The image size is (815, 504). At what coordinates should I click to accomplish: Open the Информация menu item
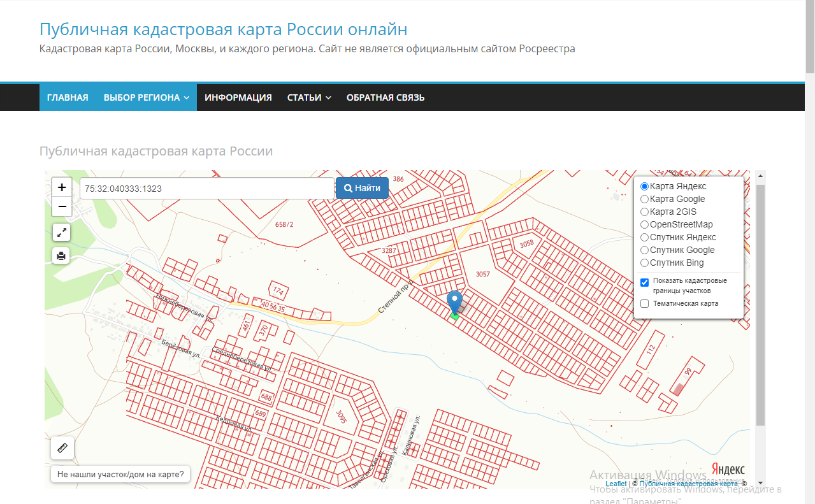click(x=238, y=97)
